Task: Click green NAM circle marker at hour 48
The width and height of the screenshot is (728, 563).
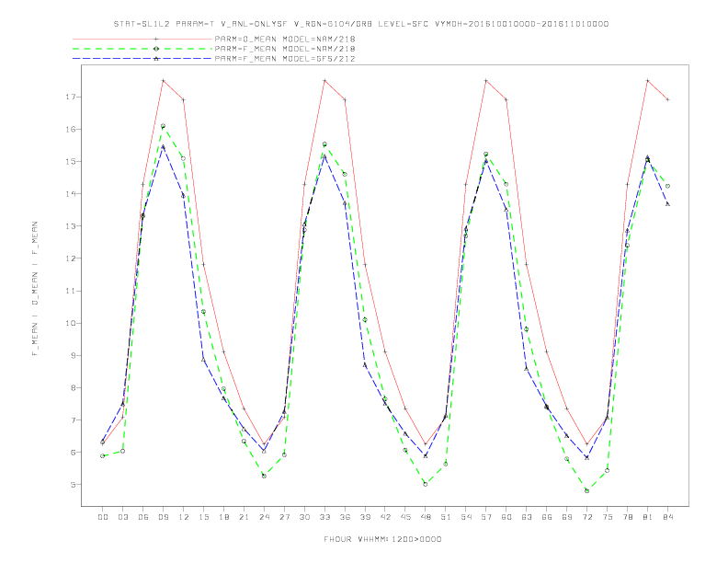Action: [426, 484]
